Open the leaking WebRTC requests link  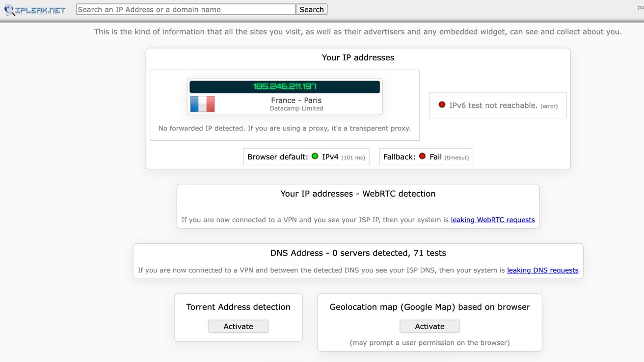coord(493,220)
